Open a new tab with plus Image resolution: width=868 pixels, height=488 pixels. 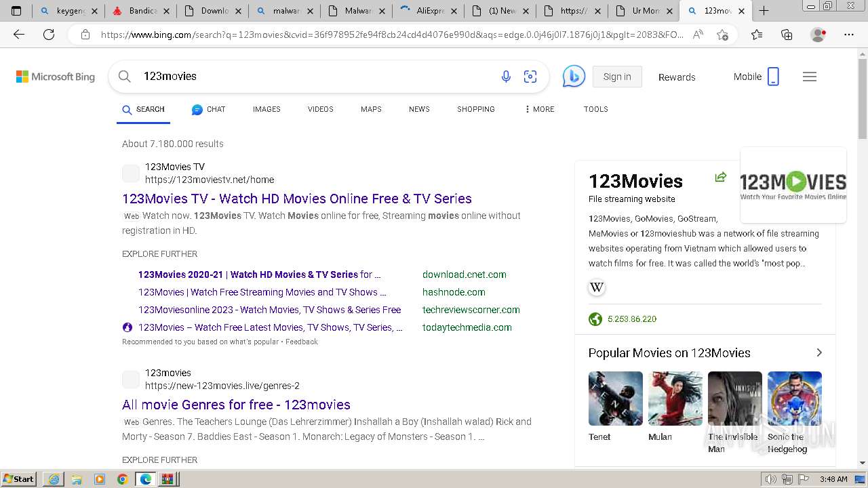764,11
